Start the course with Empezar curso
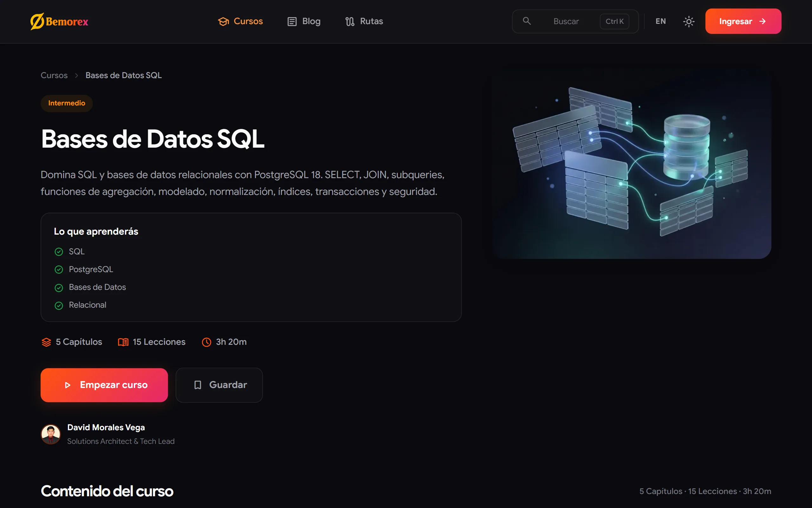 point(104,385)
